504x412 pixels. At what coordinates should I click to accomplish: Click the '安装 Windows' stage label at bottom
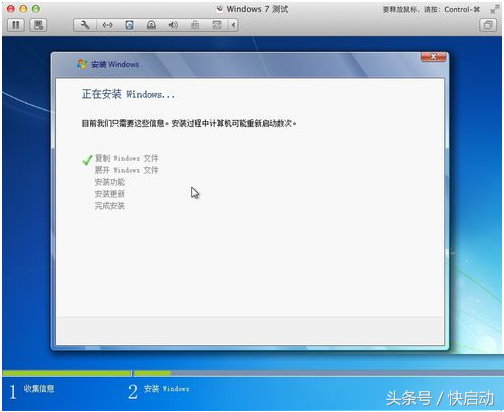click(167, 389)
